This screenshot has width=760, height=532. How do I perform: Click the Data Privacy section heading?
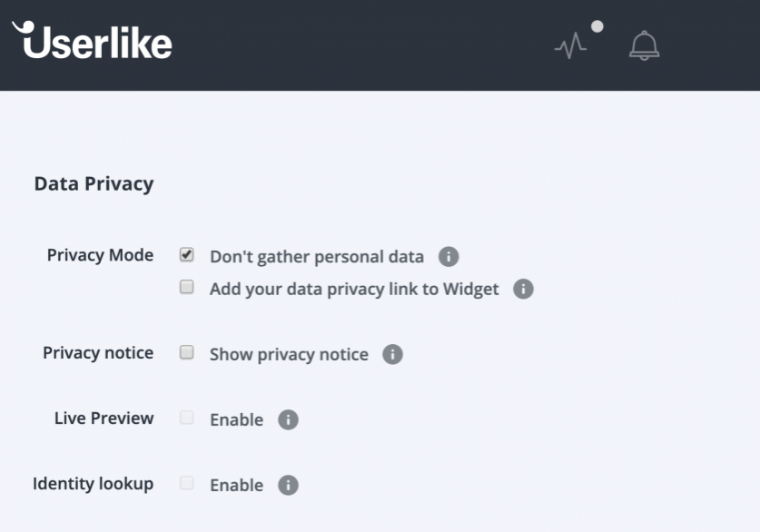point(94,184)
